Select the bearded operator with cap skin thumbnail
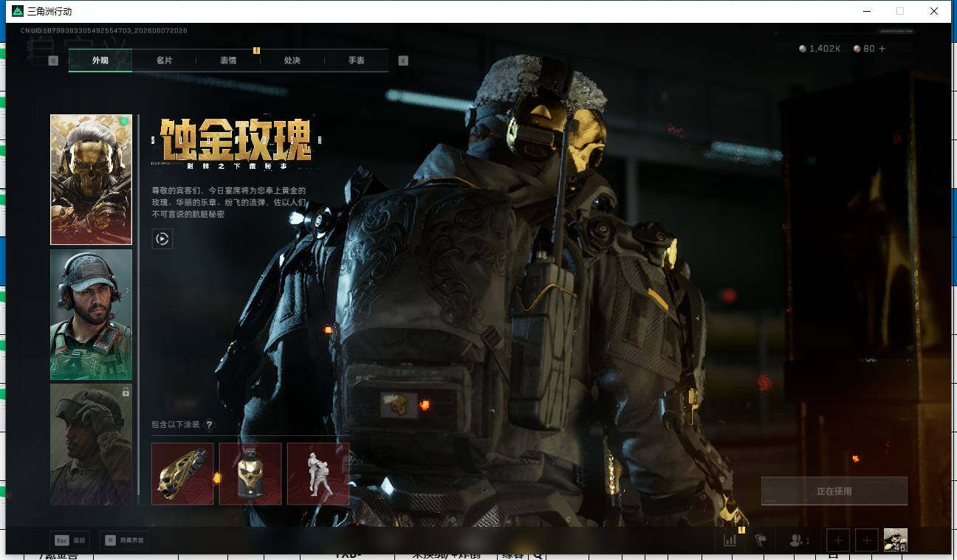 [x=91, y=314]
